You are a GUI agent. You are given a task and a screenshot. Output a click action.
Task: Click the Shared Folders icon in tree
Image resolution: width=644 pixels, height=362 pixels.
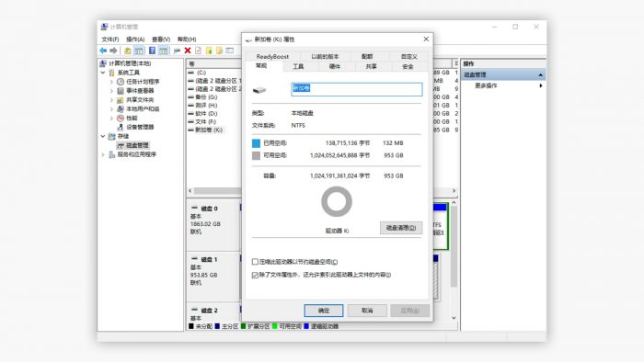[x=121, y=99]
